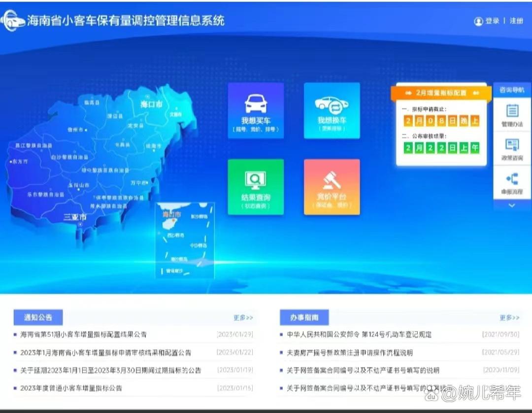Click the 管理办法 document icon
This screenshot has height=413, width=532.
[512, 111]
